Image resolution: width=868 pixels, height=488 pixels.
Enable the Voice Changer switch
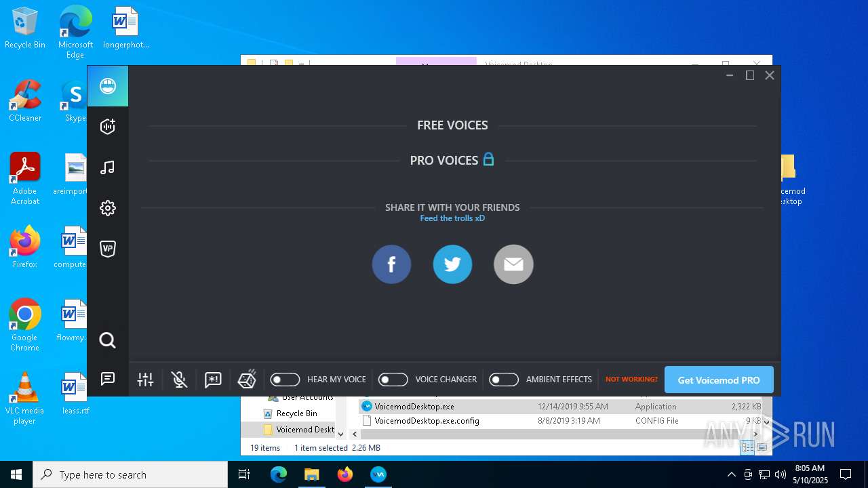393,380
